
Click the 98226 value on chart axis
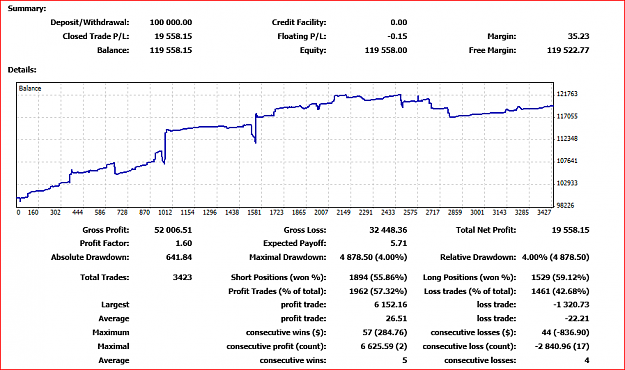[566, 205]
